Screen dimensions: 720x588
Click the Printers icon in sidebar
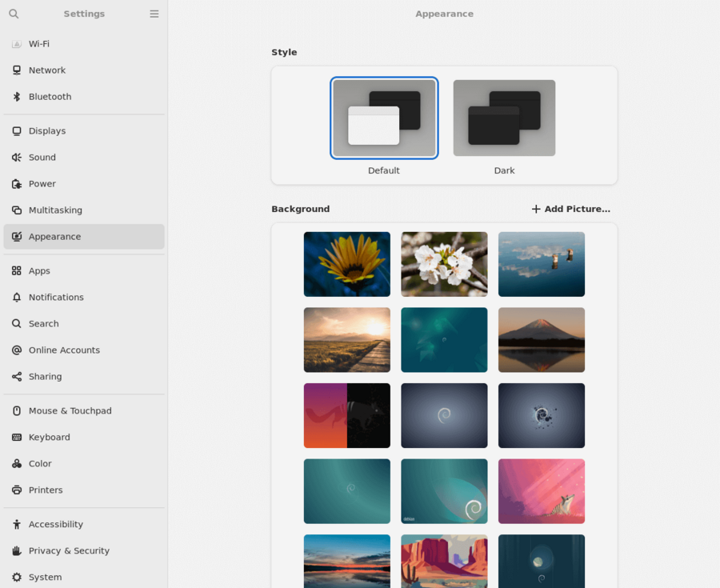tap(17, 490)
